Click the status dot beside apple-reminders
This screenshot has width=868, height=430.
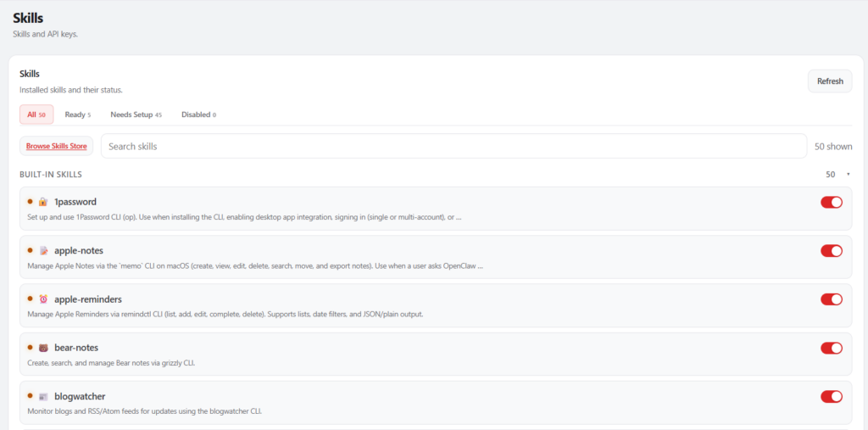[x=30, y=299]
